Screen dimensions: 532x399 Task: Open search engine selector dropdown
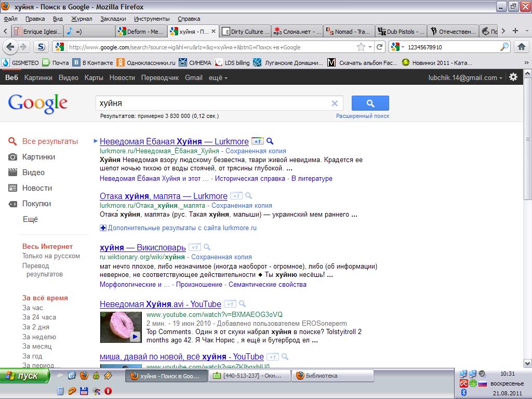397,47
